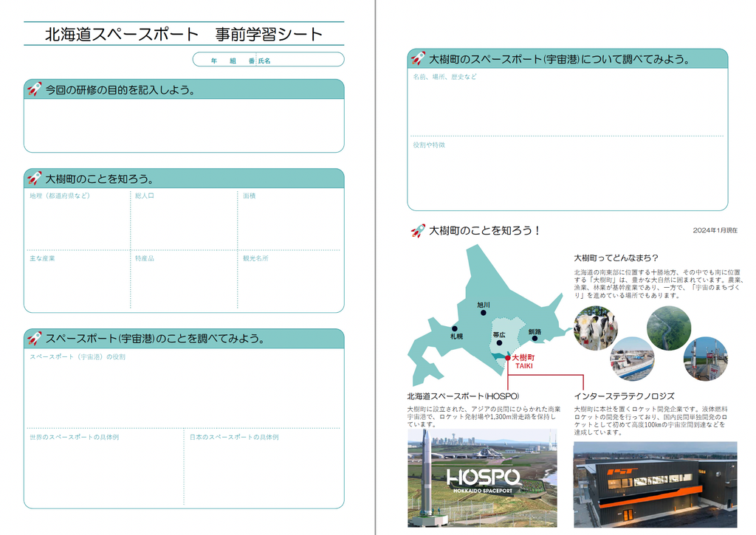Viewport: 756px width, 535px height.
Task: Click the round cows photo
Action: tap(596, 328)
